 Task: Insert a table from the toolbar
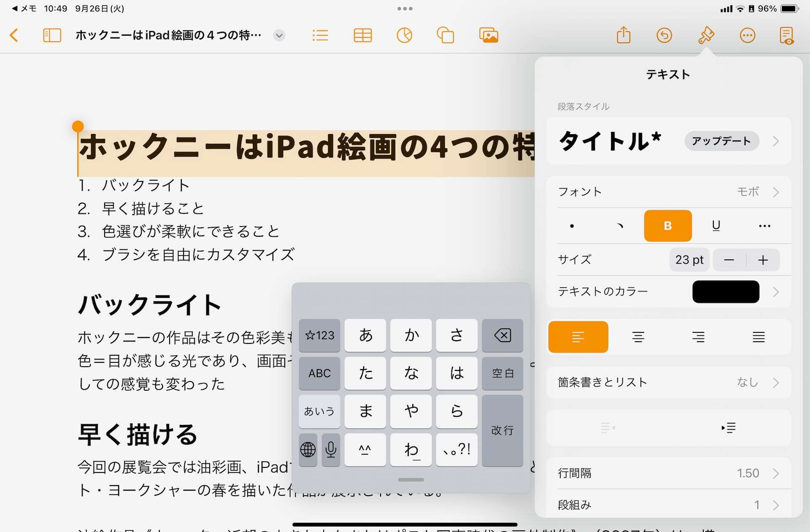[362, 35]
